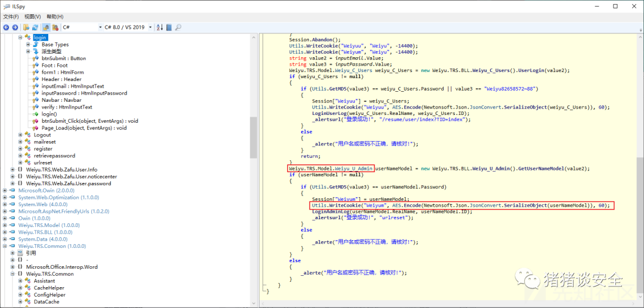
Task: Click the magnifier Search icon
Action: pyautogui.click(x=178, y=27)
